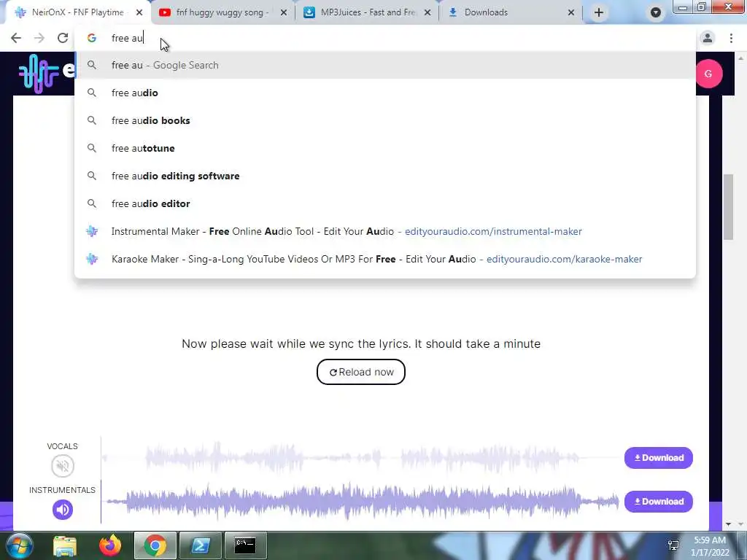Open a new tab with the plus button
Image resolution: width=747 pixels, height=560 pixels.
tap(599, 12)
